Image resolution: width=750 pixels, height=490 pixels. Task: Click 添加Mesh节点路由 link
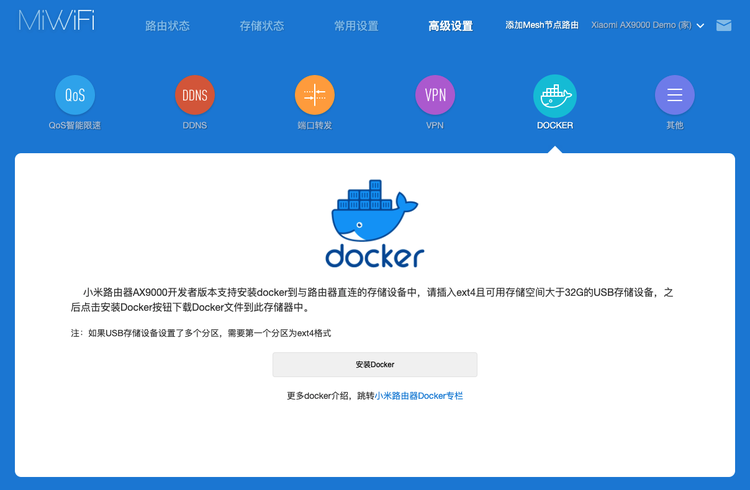pos(542,25)
